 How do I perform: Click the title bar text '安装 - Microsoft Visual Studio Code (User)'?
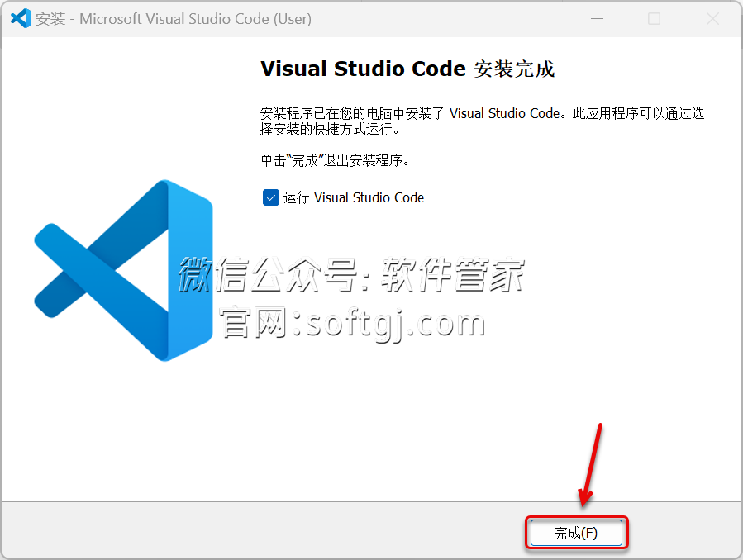tap(174, 19)
